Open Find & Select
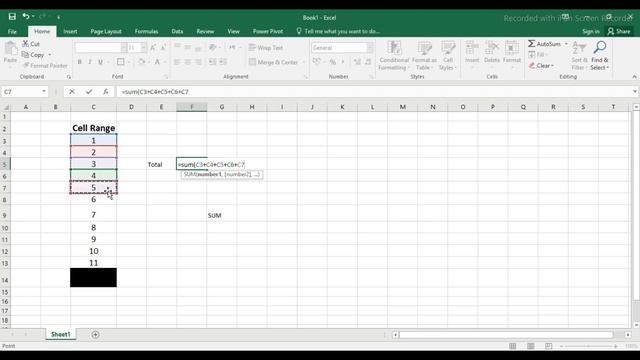 600,56
